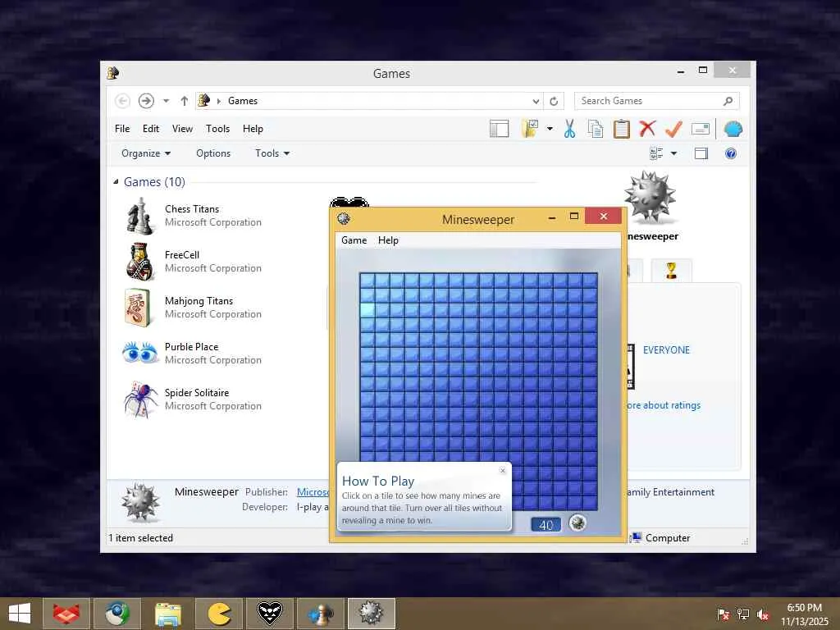Open File Explorer from the taskbar
This screenshot has height=630, width=840.
click(168, 614)
